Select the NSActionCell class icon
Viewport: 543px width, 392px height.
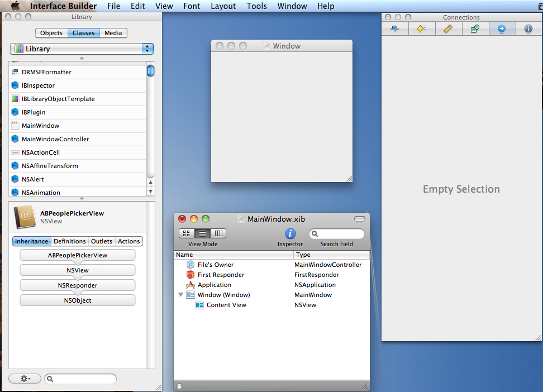15,152
